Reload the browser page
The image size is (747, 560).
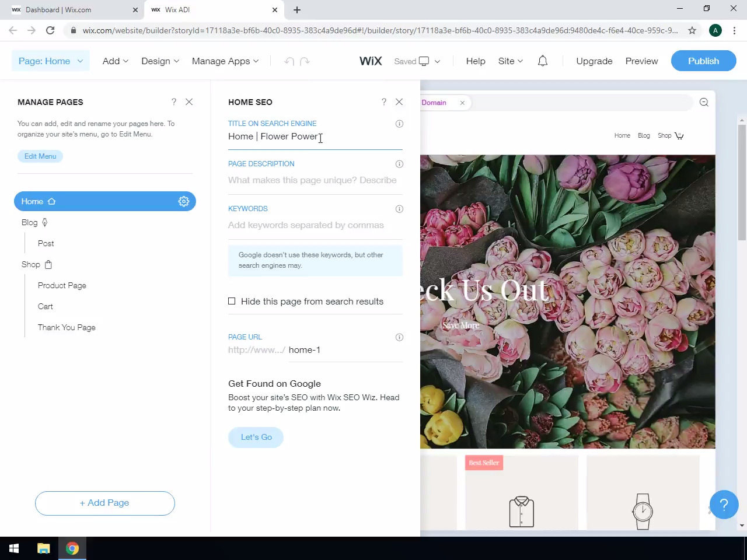[50, 30]
